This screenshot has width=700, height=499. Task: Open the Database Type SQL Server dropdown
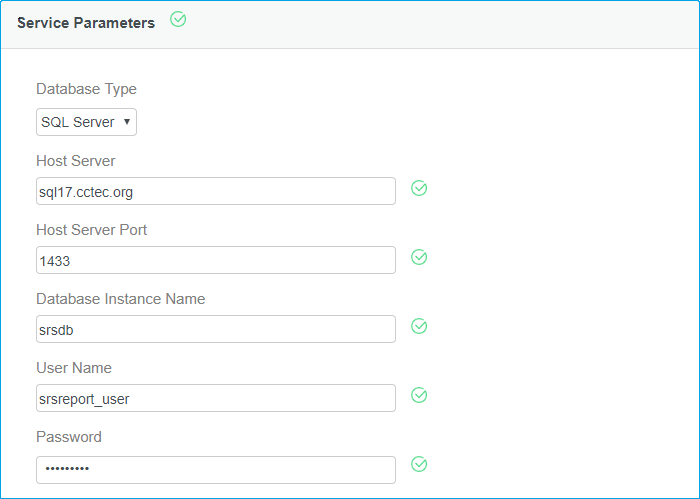[x=86, y=122]
